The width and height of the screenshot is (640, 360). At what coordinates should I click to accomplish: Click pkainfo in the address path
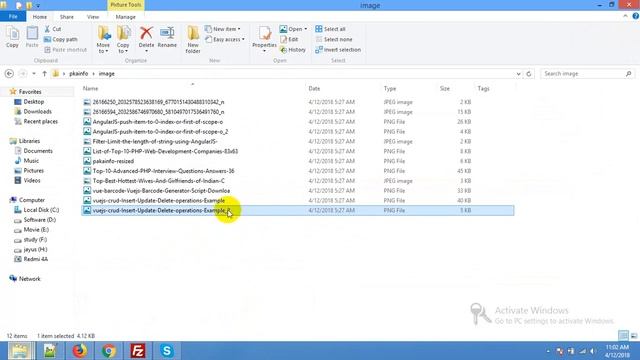tap(78, 73)
